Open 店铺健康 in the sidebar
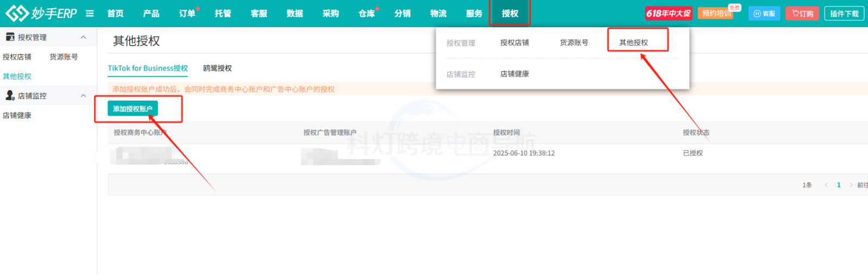 coord(17,116)
